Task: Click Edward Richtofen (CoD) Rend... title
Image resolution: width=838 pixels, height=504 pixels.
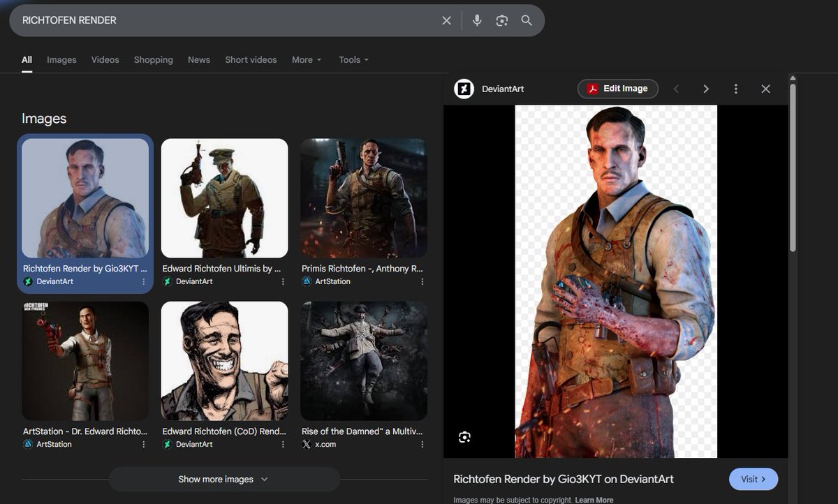Action: click(x=224, y=431)
